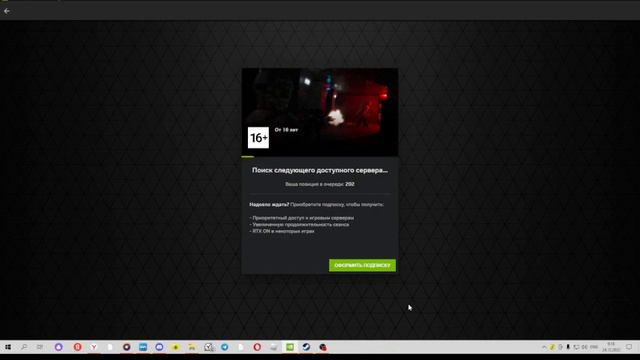Open the yellow taskbar app icon
Screen dimensions: 640x360
tap(176, 347)
